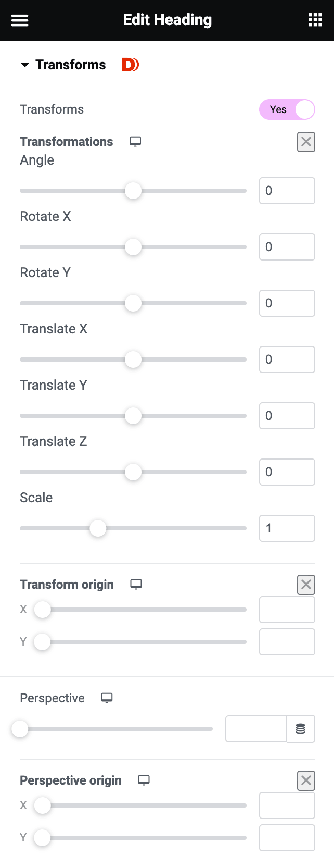Click the Scale slider handle
334x868 pixels.
[x=98, y=528]
